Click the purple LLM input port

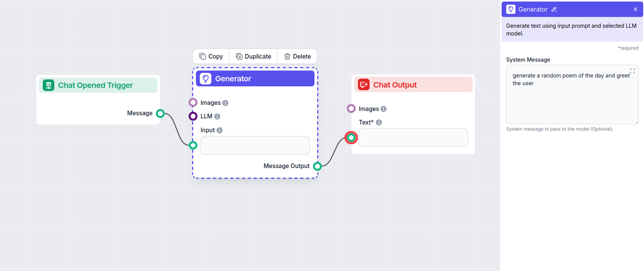(193, 116)
